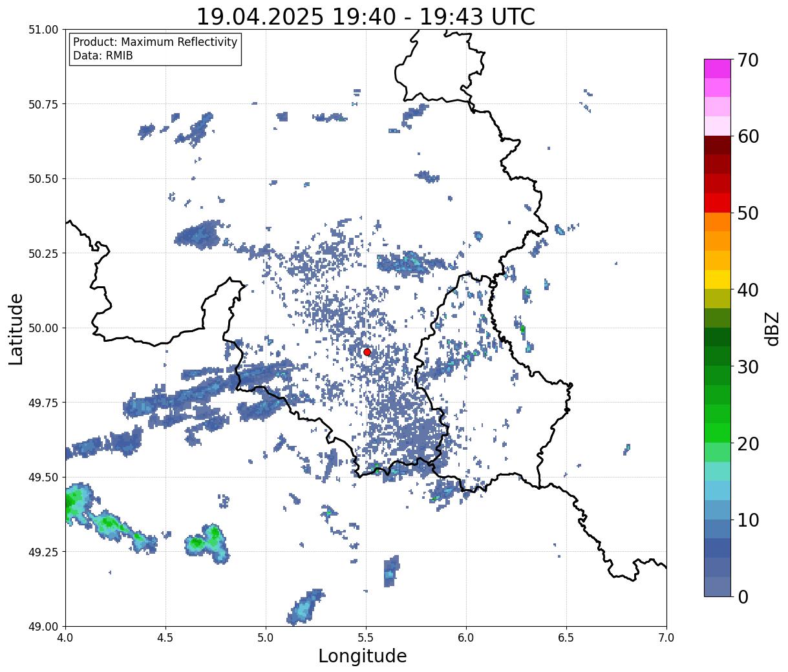This screenshot has width=788, height=672.
Task: Click the dark maroon colorbar swatch below 60
Action: click(718, 145)
